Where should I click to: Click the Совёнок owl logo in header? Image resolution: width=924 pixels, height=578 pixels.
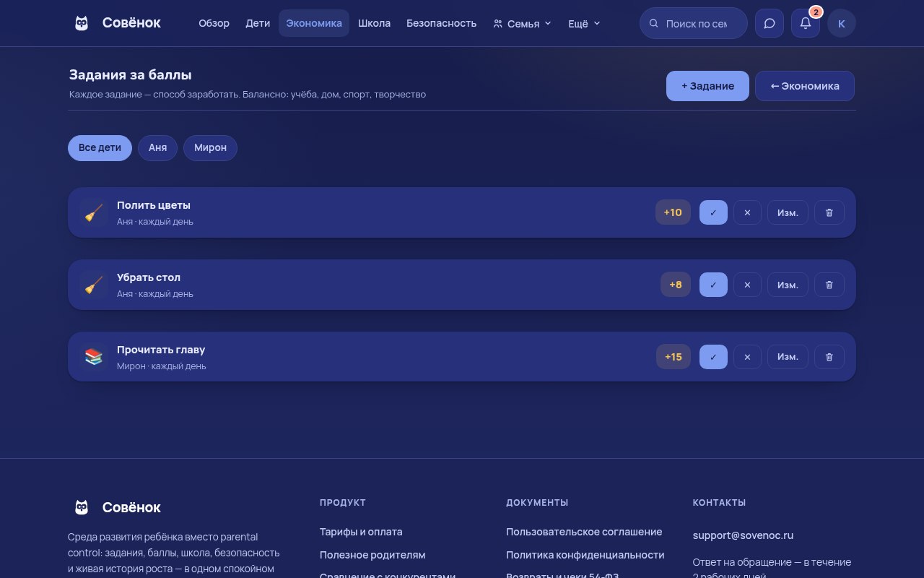click(x=82, y=23)
